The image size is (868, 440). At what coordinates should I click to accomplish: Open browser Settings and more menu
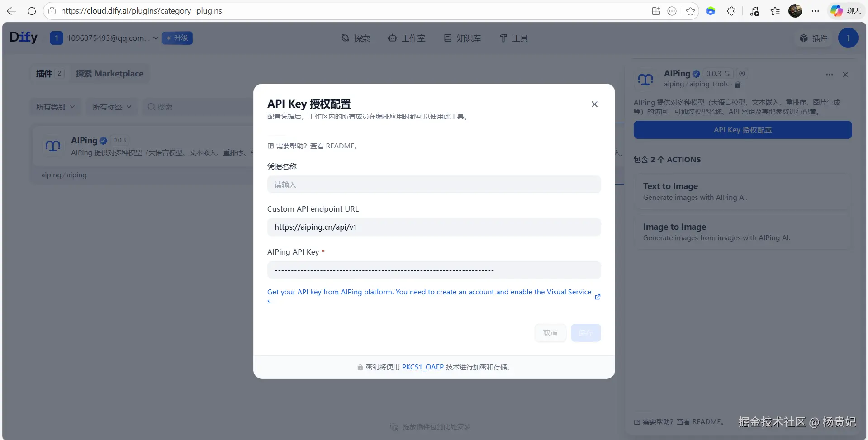coord(815,11)
